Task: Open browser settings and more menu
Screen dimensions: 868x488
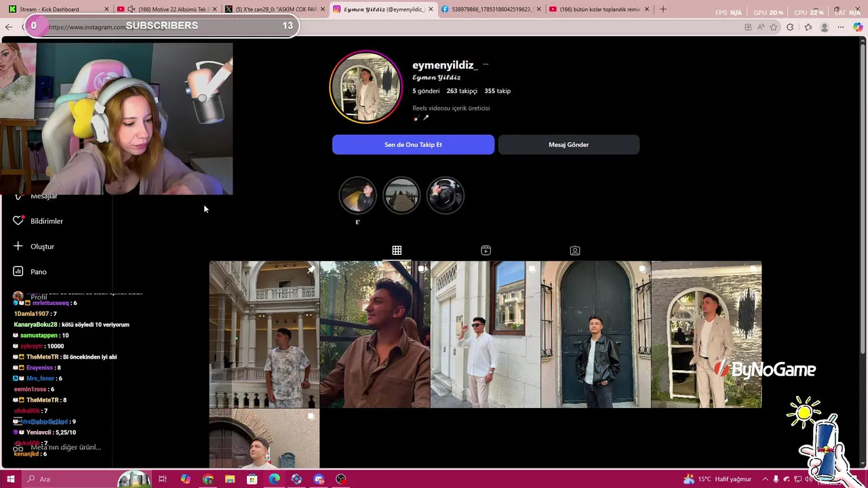Action: 842,27
